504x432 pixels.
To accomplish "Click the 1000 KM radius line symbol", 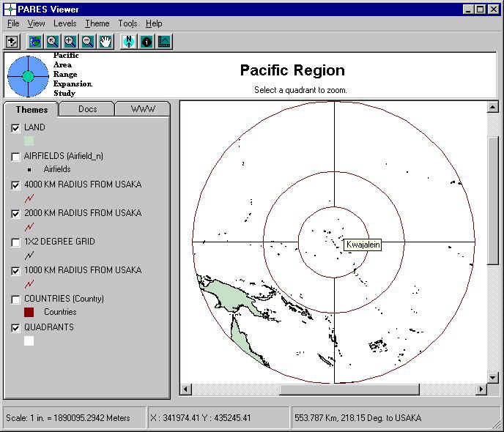I will point(29,284).
